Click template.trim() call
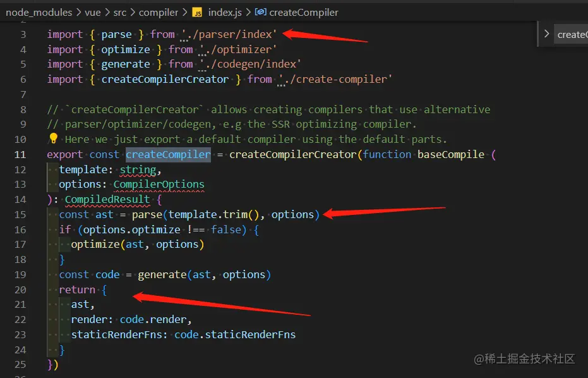This screenshot has width=588, height=378. click(x=213, y=214)
